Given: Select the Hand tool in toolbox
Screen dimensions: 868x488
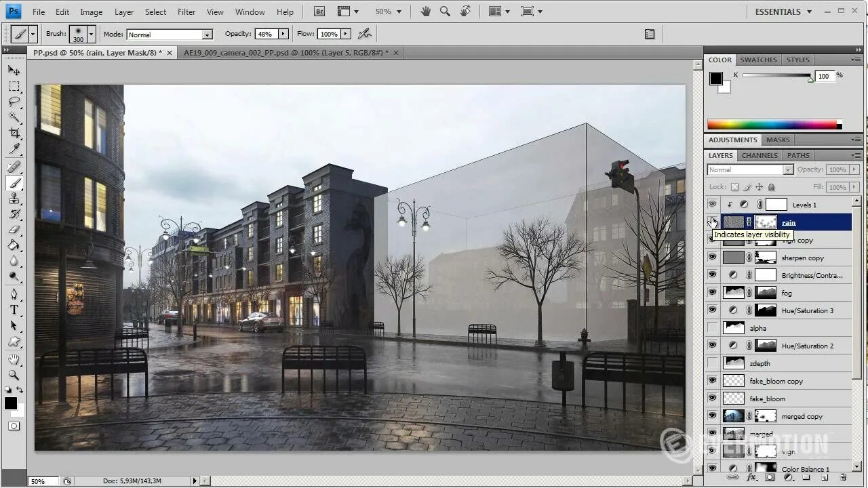Looking at the screenshot, I should [x=14, y=359].
